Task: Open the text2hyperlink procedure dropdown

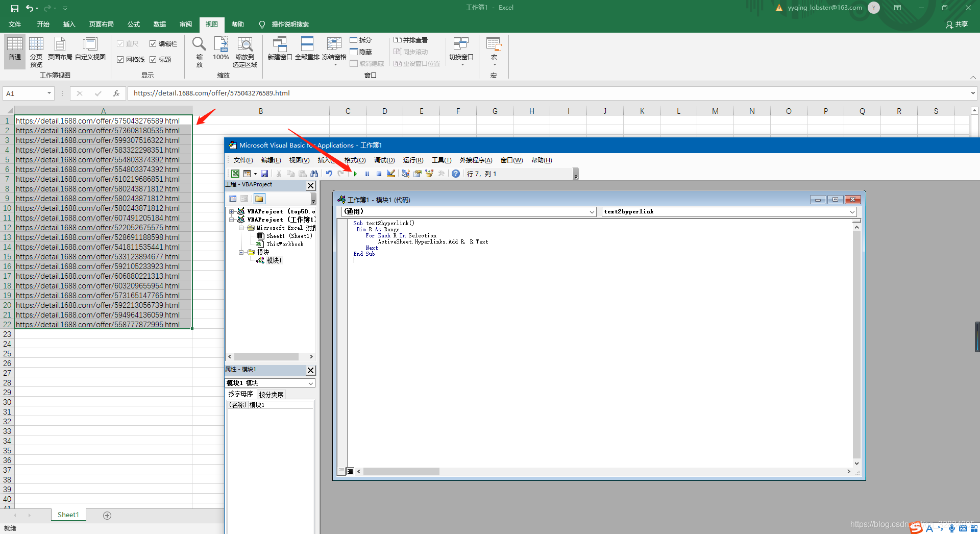Action: 852,212
